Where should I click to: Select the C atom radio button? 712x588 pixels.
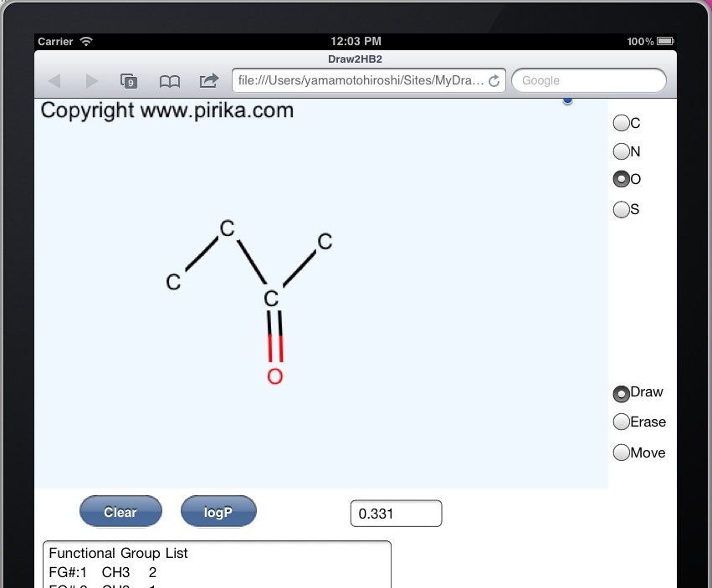621,123
